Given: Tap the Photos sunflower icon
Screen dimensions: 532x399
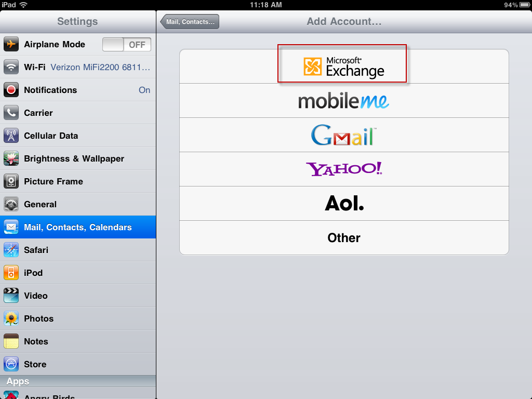Looking at the screenshot, I should point(11,318).
